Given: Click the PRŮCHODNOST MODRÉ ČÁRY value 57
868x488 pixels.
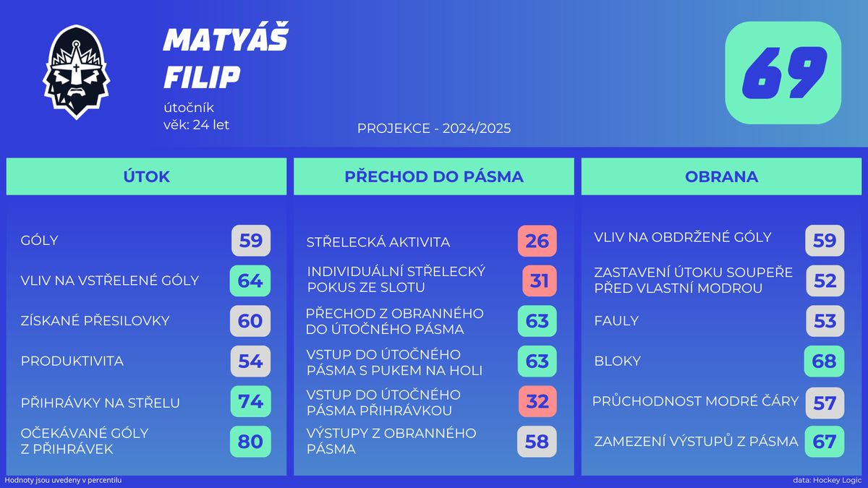Looking at the screenshot, I should click(x=825, y=401).
